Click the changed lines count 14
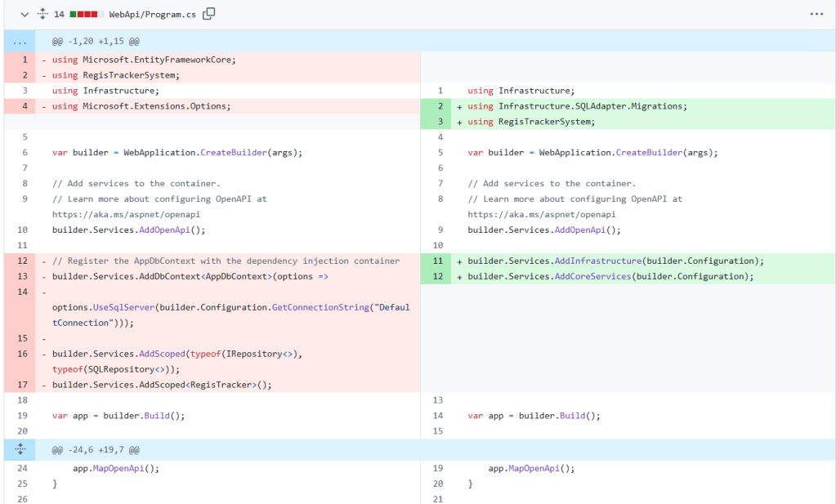Viewport: 836px width, 504px height. pyautogui.click(x=59, y=14)
